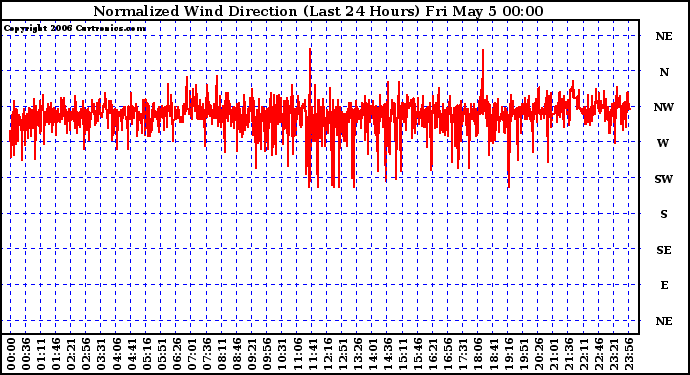Select the 'W' direction axis label
This screenshot has height=375, width=690.
click(x=663, y=143)
